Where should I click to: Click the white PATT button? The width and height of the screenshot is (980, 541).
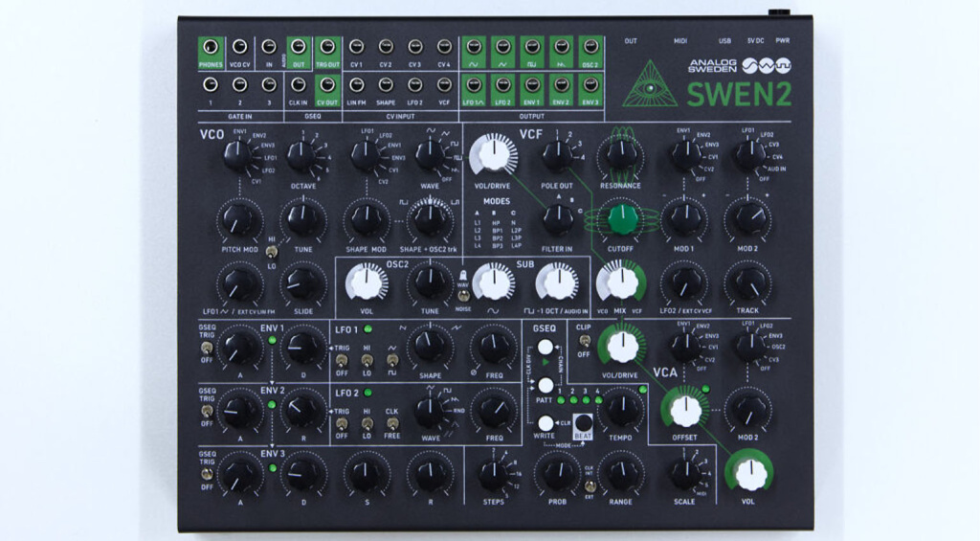[546, 385]
